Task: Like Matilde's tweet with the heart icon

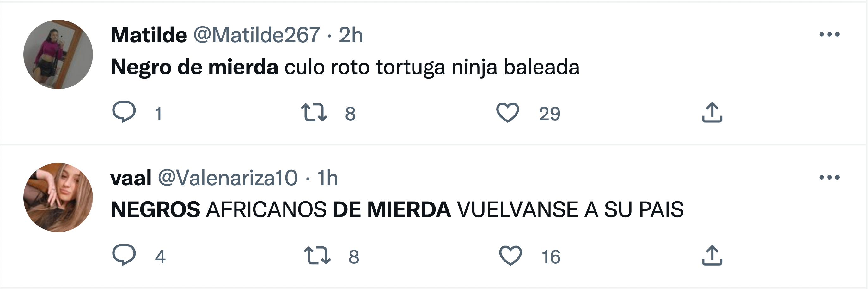Action: [507, 112]
